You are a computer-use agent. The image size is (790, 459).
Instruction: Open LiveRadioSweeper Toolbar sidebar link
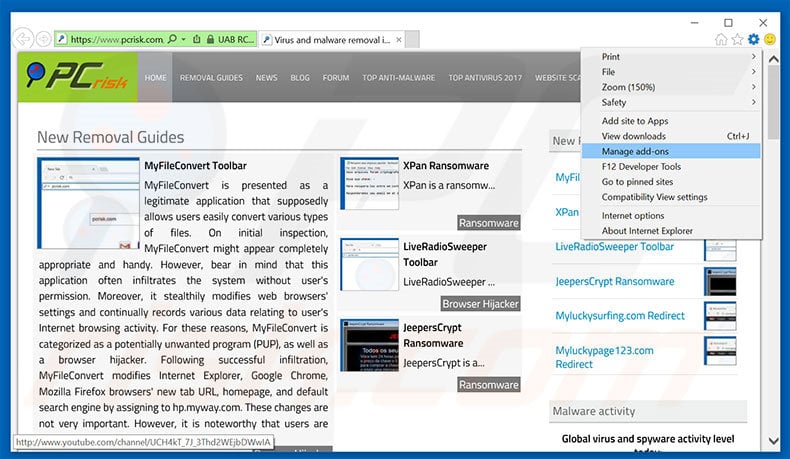pos(614,247)
